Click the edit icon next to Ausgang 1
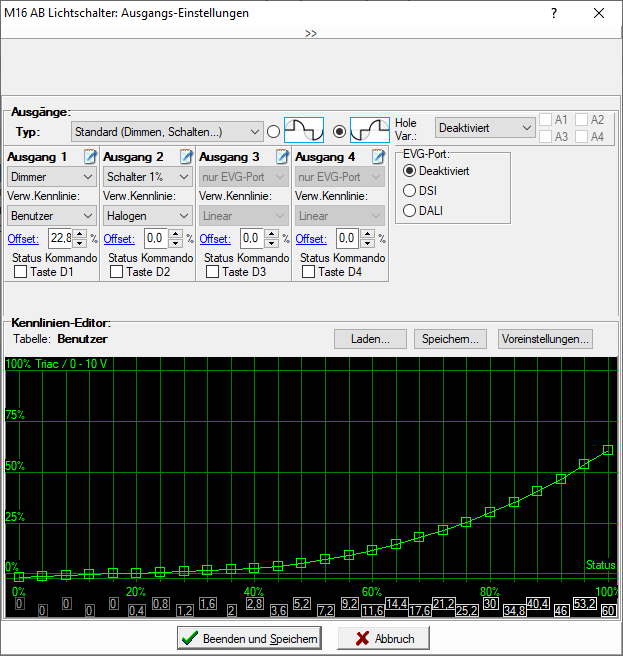Viewport: 623px width, 656px height. click(x=90, y=157)
